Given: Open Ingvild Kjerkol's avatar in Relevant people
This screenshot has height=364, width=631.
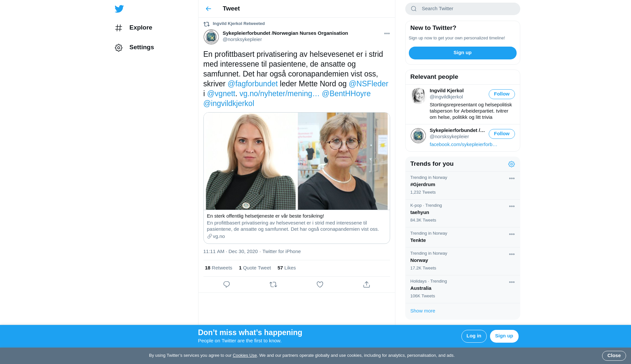Looking at the screenshot, I should 418,96.
